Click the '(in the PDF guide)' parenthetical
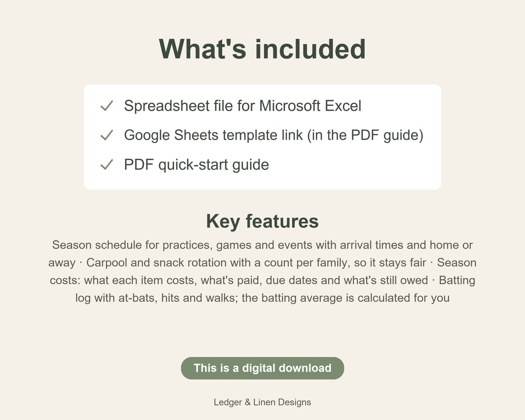Screen dimensions: 525x420 pos(365,135)
